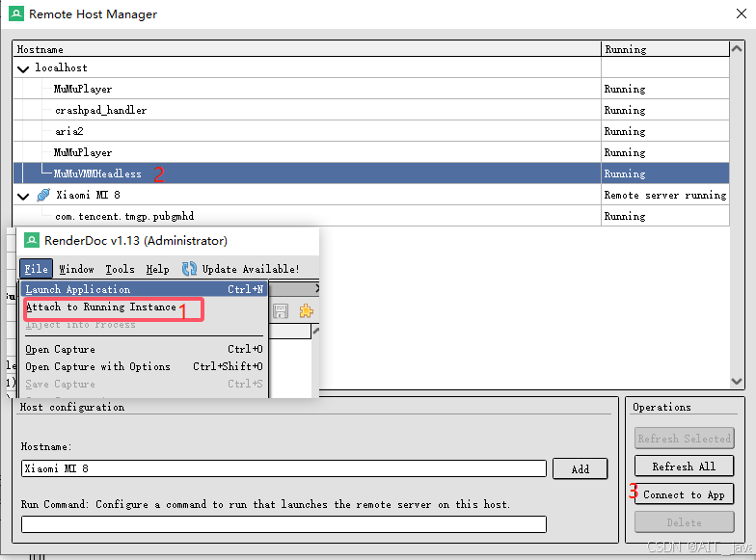Click the save floppy disk icon
756x560 pixels.
pos(281,310)
